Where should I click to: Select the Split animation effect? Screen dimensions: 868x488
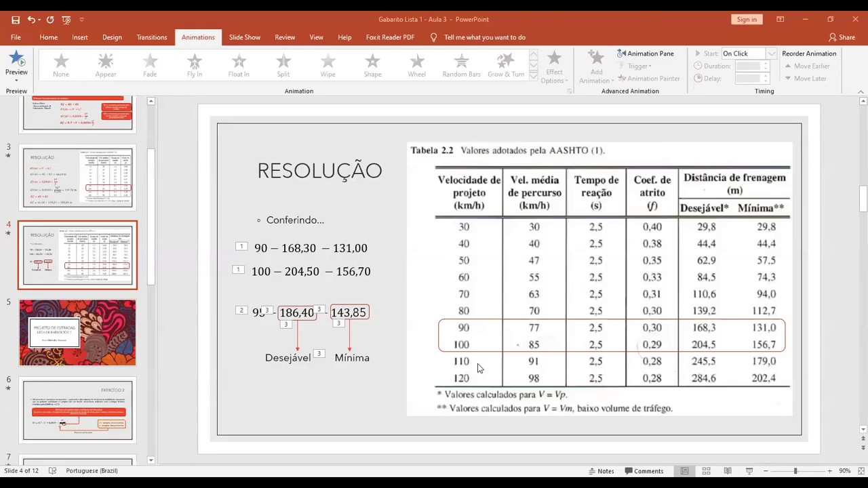(x=283, y=66)
